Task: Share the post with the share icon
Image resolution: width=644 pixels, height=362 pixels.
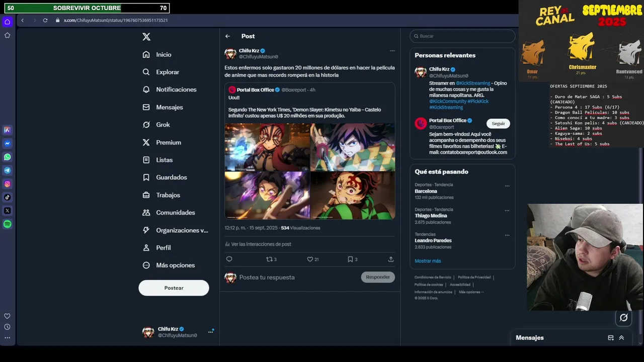Action: [391, 259]
